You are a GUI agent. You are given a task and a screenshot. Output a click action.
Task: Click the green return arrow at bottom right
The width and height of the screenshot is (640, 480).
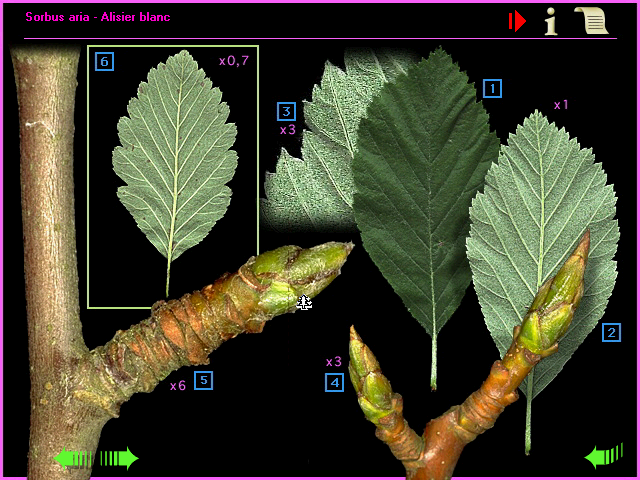pos(604,456)
